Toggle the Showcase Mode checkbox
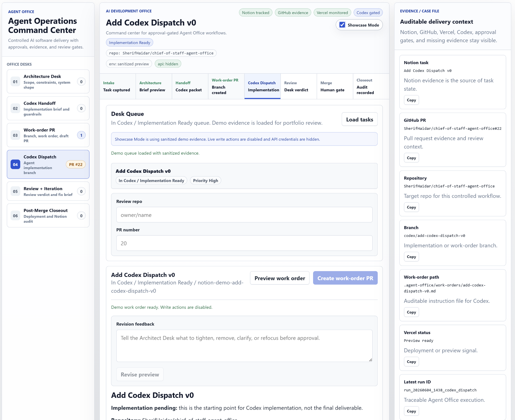Image resolution: width=515 pixels, height=420 pixels. pyautogui.click(x=342, y=25)
